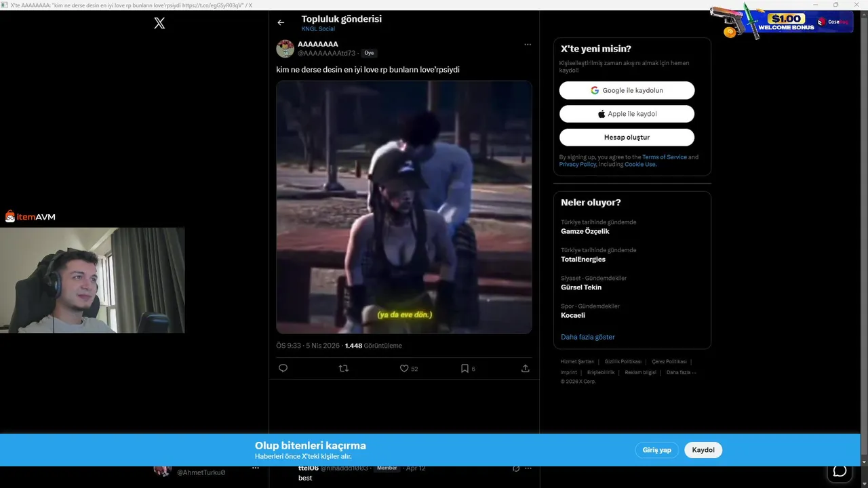This screenshot has width=868, height=488.
Task: Click the Üye badge next to the handle
Action: click(x=369, y=53)
